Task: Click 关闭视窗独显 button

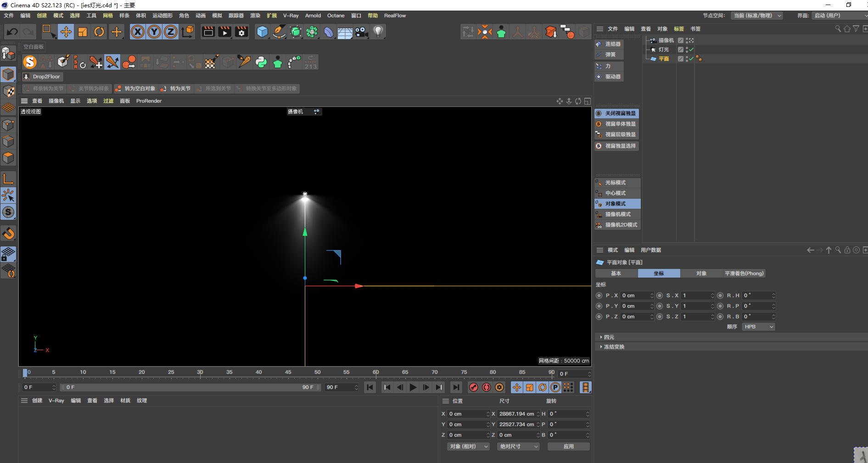Action: 616,113
